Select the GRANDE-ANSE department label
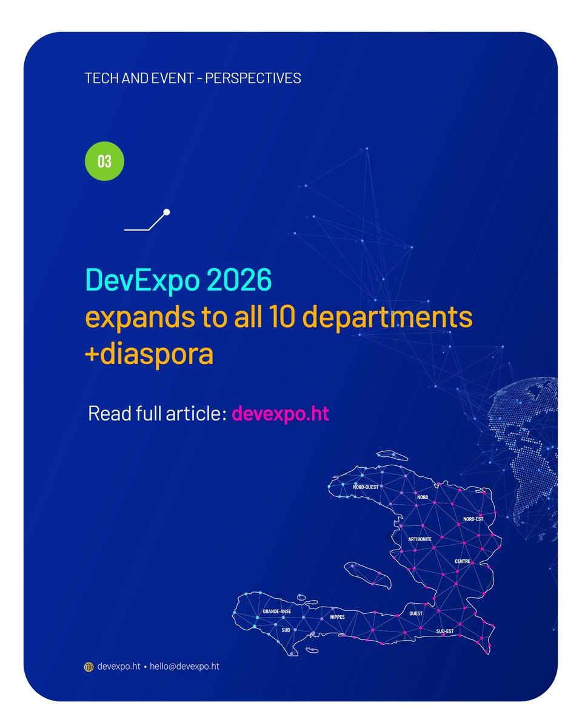This screenshot has height=728, width=582. tap(276, 612)
